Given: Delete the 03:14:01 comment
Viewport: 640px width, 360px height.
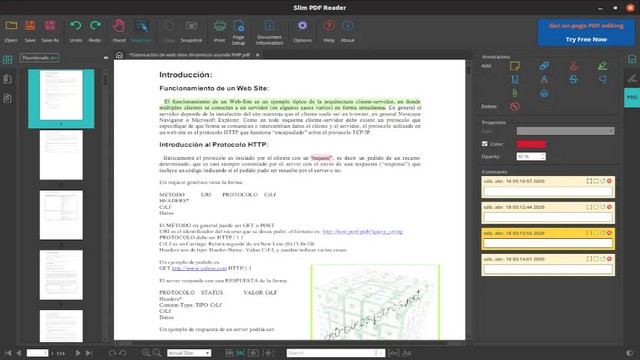Looking at the screenshot, I should pos(609,259).
